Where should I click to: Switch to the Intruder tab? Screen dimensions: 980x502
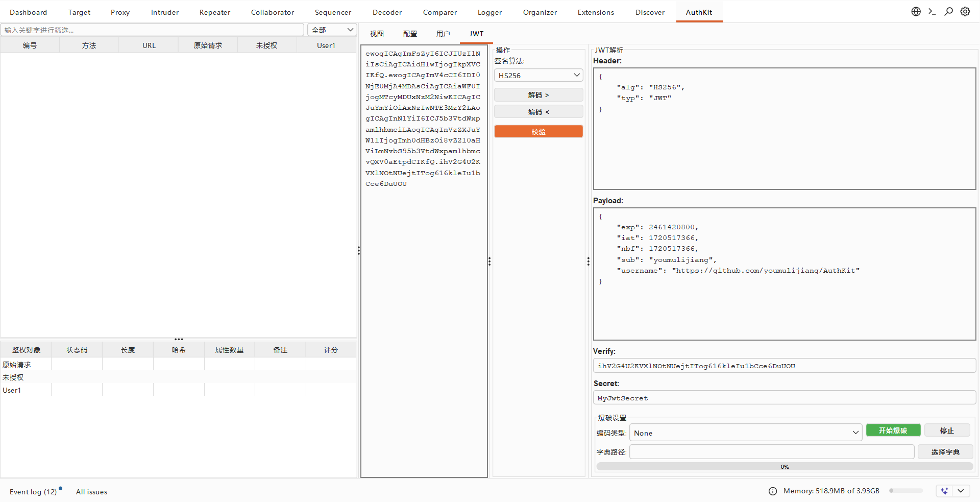(x=165, y=12)
